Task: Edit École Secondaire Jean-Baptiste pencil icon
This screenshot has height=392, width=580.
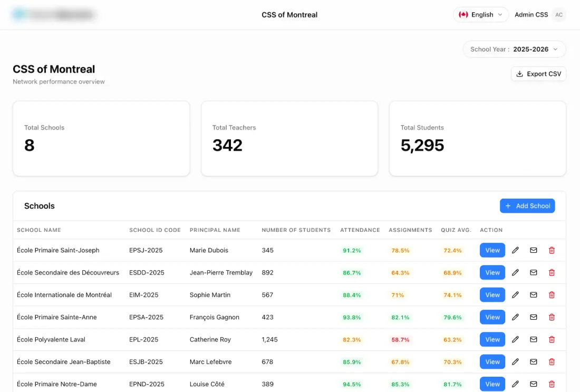Action: [x=515, y=361]
